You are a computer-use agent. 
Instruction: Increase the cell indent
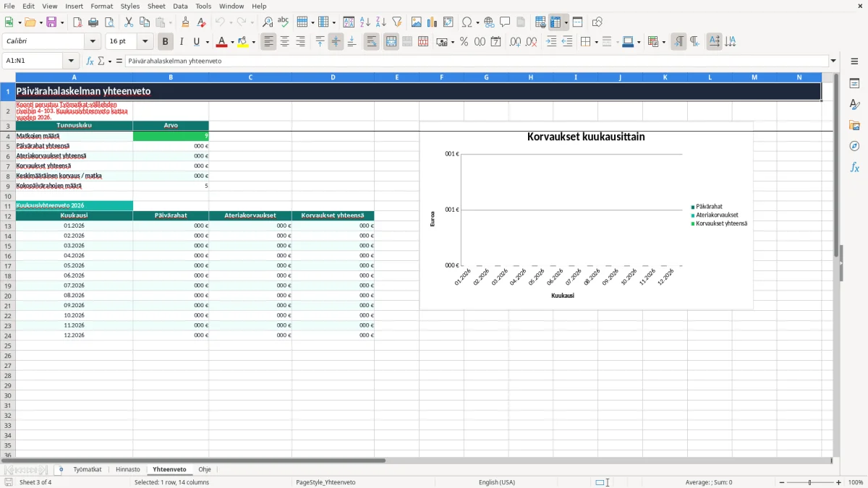click(551, 42)
